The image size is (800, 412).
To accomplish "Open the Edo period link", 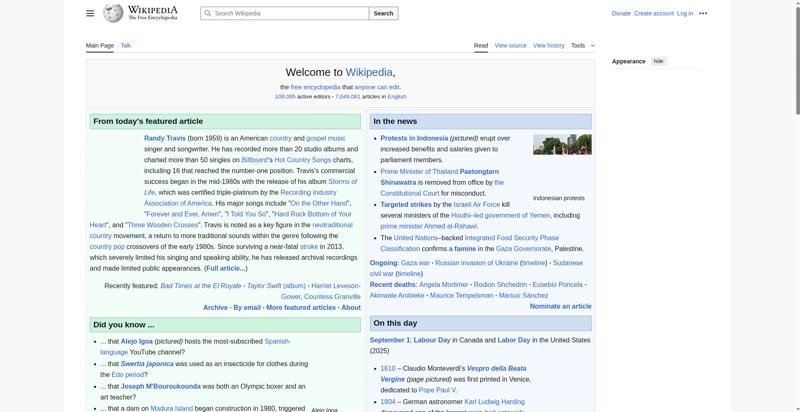I will click(x=128, y=375).
